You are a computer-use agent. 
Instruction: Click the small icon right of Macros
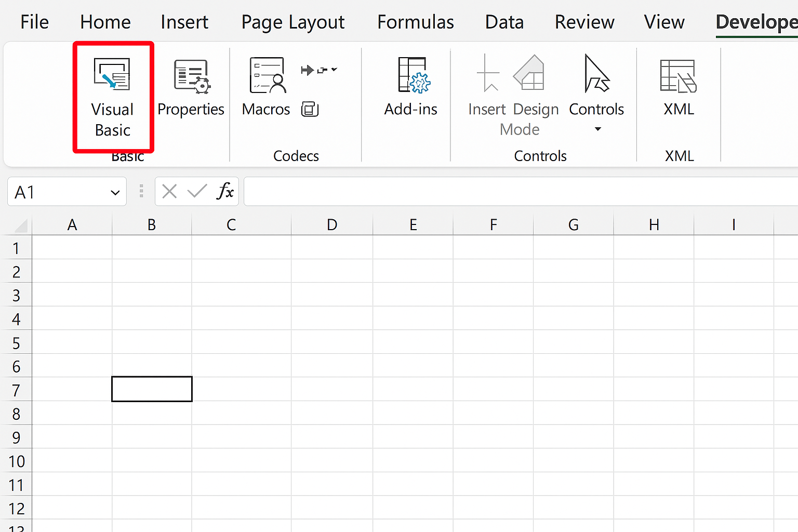(x=310, y=109)
